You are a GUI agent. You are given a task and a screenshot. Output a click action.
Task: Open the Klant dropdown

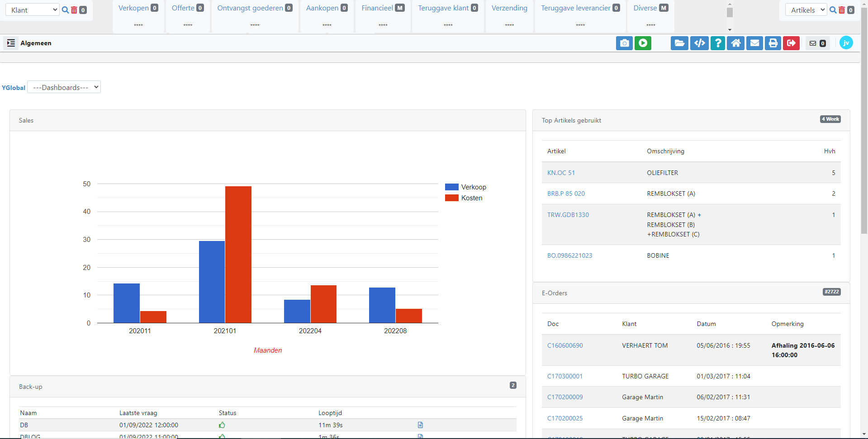pos(33,10)
